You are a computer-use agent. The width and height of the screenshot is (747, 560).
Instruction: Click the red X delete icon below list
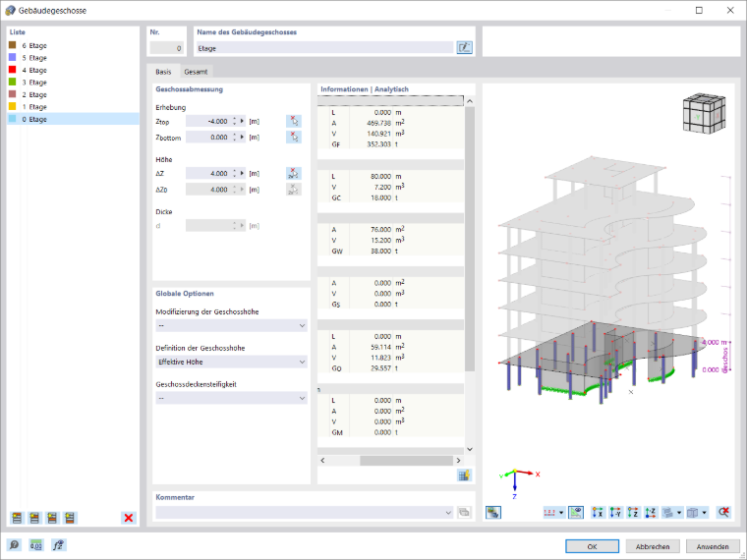pyautogui.click(x=129, y=518)
